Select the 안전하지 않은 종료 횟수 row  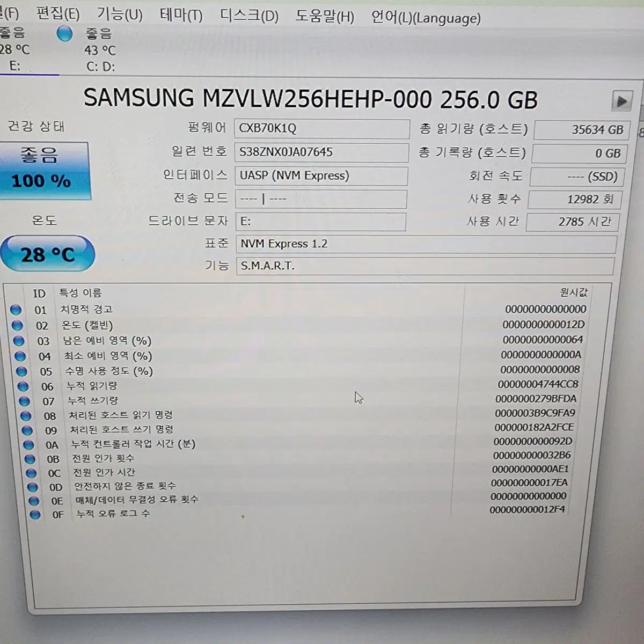[x=298, y=485]
